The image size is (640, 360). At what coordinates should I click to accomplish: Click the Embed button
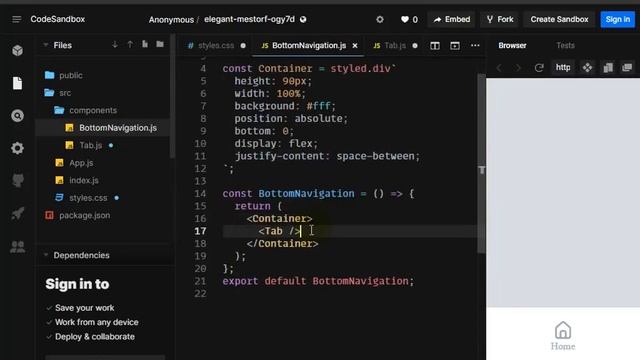[451, 19]
